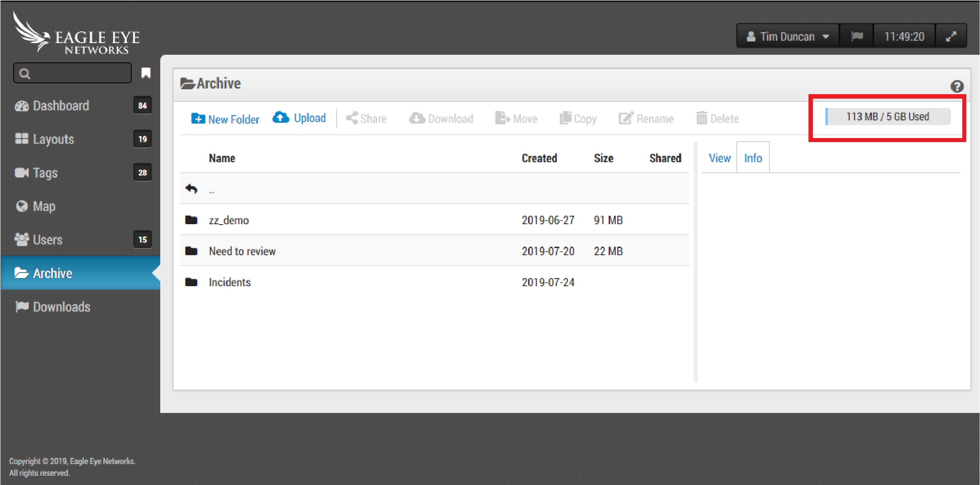The image size is (980, 485).
Task: Click the bookmark icon beside search
Action: pos(146,73)
